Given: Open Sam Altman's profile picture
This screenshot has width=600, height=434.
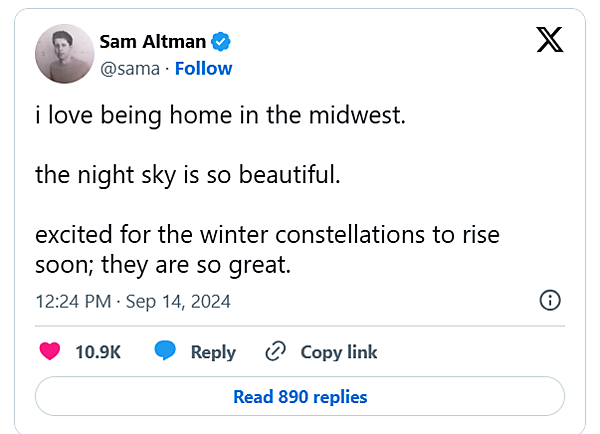Looking at the screenshot, I should click(64, 54).
